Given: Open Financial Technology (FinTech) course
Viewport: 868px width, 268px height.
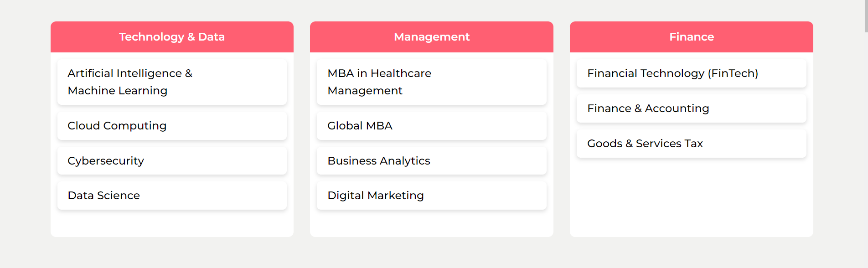Looking at the screenshot, I should click(x=692, y=73).
